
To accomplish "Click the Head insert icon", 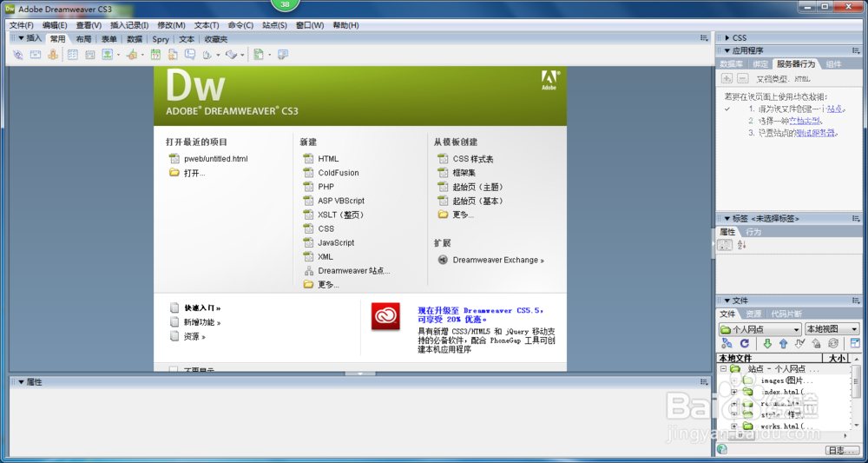I will (207, 54).
